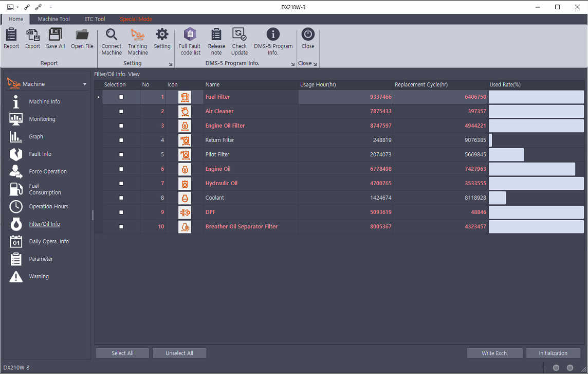Image resolution: width=588 pixels, height=374 pixels.
Task: Switch to Special Mode tab
Action: 136,19
